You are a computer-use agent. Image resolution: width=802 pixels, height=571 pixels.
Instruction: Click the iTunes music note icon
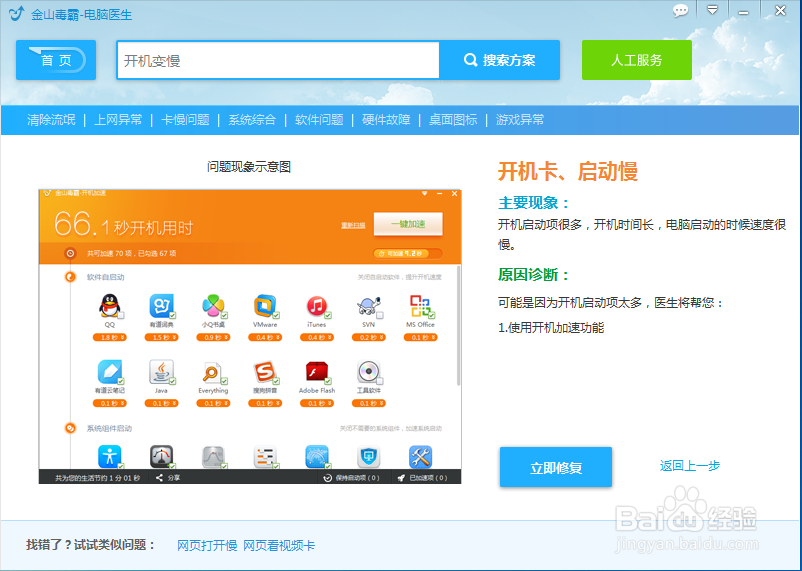pos(317,306)
